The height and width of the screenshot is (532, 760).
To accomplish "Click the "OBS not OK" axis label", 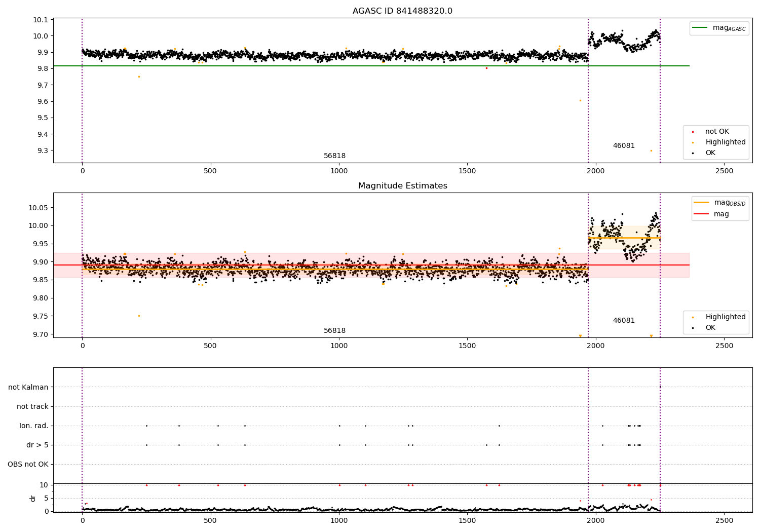I will [28, 464].
